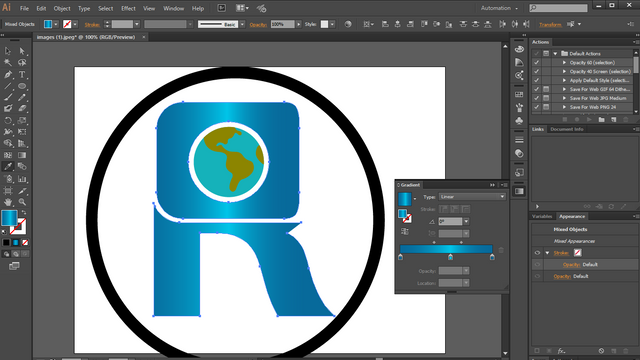Viewport: 640px width, 360px height.
Task: Click the search field in the top bar
Action: point(558,8)
